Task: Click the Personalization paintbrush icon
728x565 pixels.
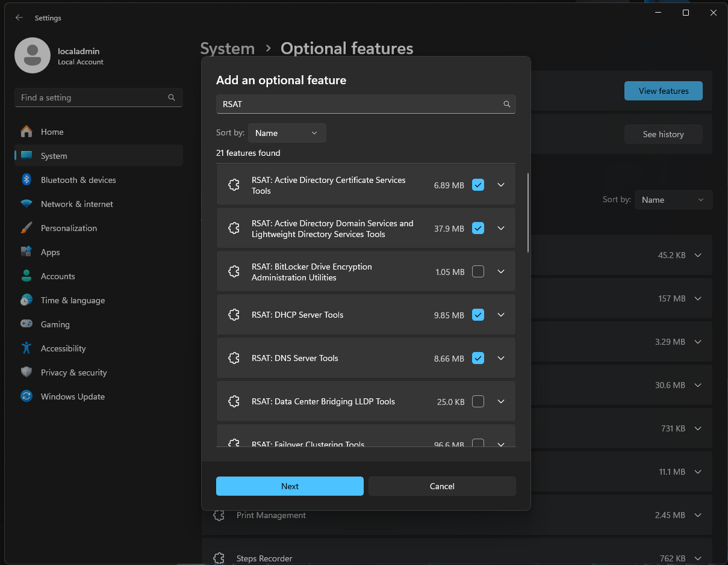Action: tap(26, 228)
